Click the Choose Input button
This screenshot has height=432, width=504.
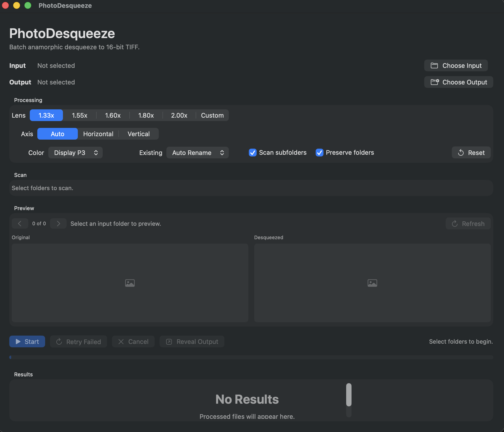(x=456, y=65)
